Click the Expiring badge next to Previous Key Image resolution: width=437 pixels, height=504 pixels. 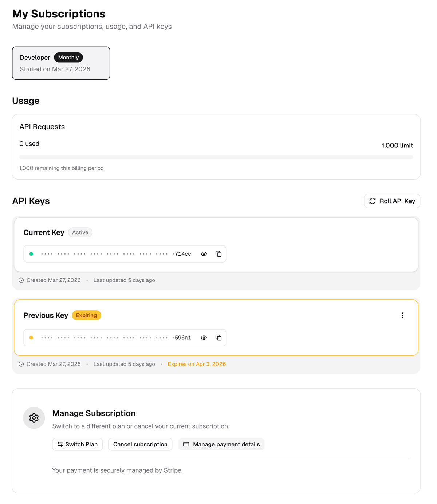click(86, 315)
